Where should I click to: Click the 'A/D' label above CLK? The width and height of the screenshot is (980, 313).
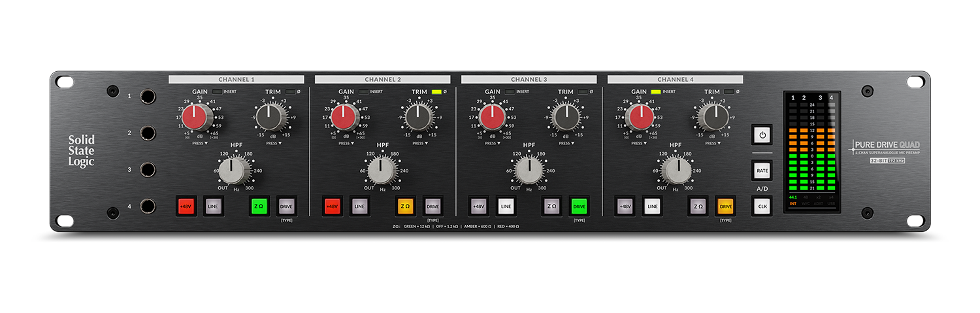point(762,189)
